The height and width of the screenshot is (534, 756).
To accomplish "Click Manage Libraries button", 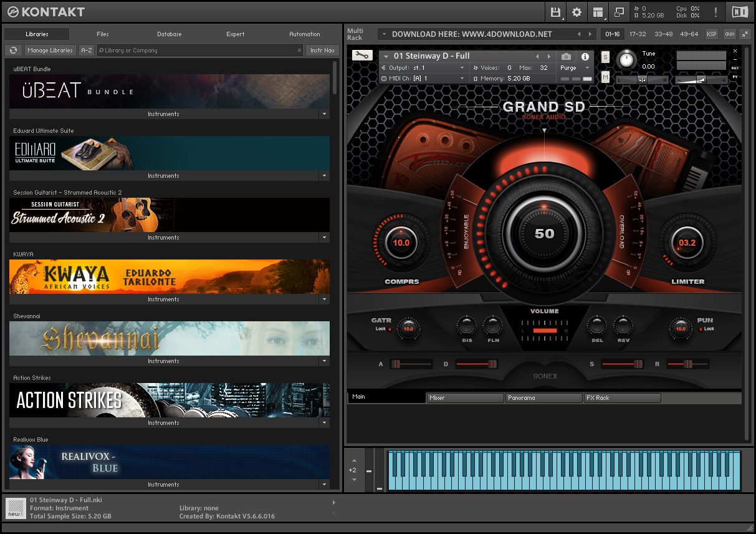I will tap(50, 50).
